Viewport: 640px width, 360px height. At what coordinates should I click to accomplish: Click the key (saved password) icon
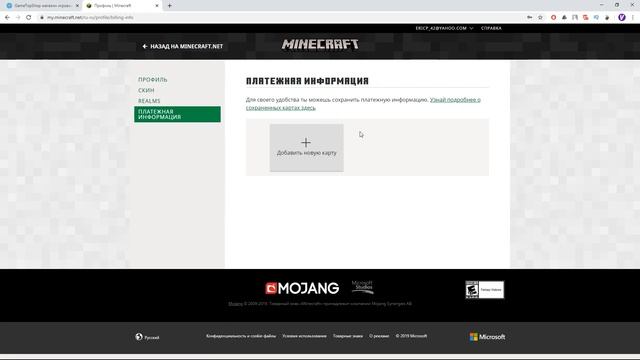point(529,18)
